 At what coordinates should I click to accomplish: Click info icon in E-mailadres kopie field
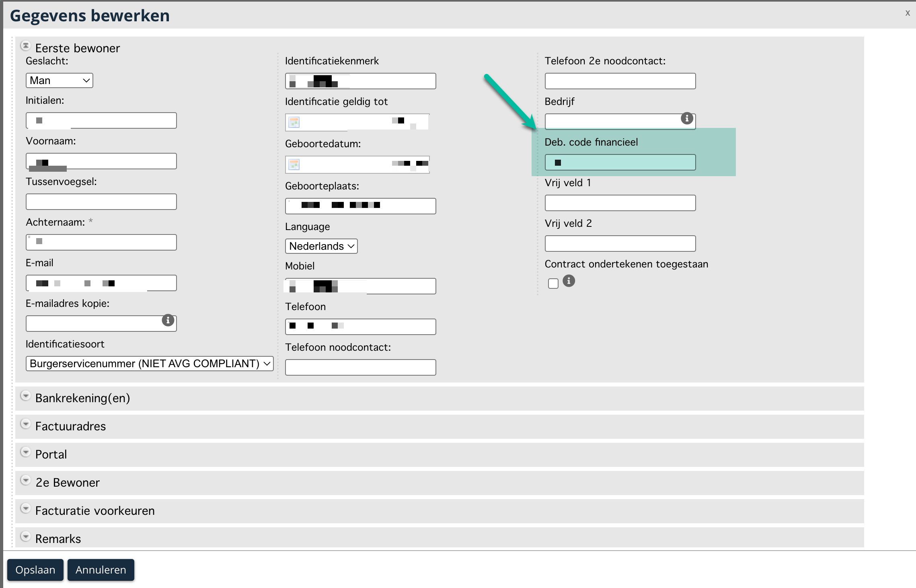click(x=168, y=320)
